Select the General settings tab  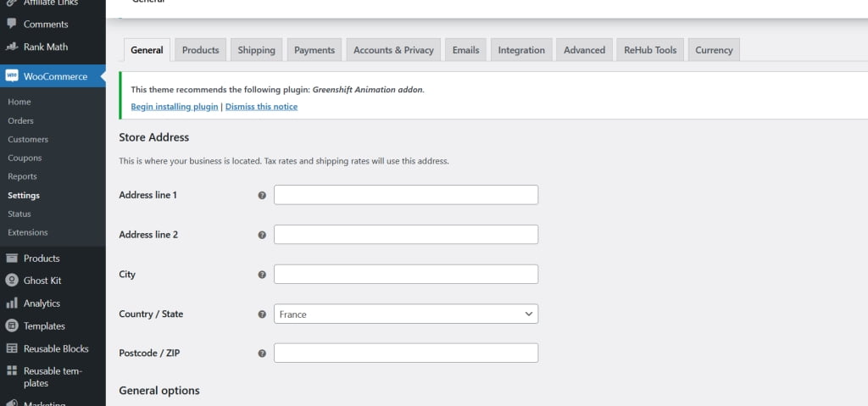(147, 50)
